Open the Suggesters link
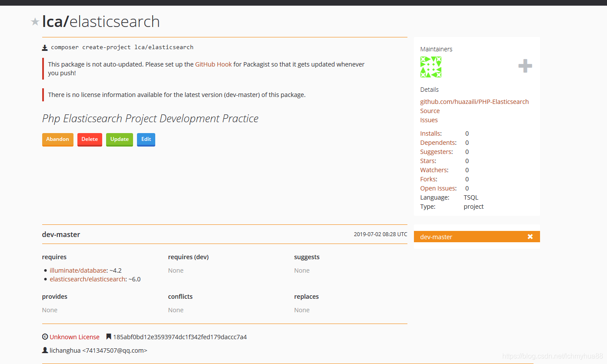607x364 pixels. pyautogui.click(x=436, y=152)
